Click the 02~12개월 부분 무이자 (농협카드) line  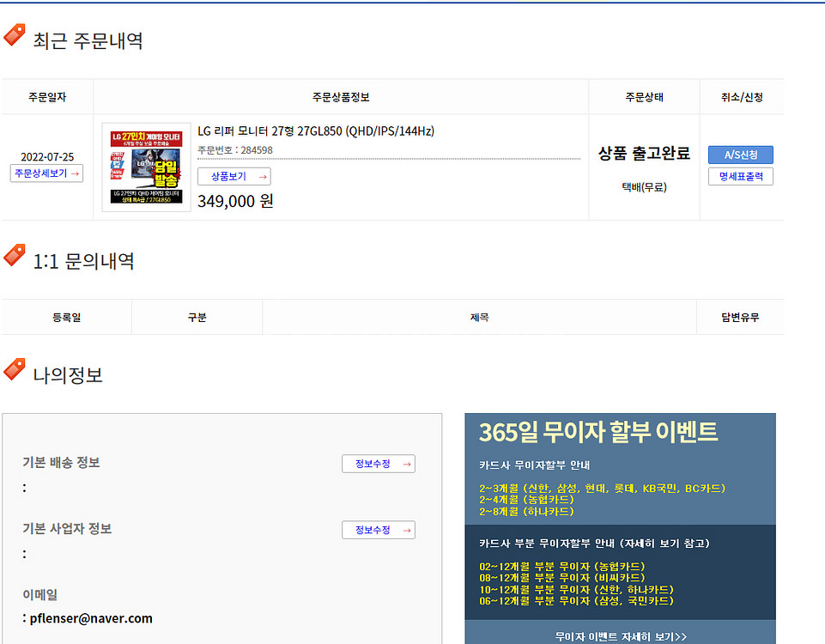(562, 566)
